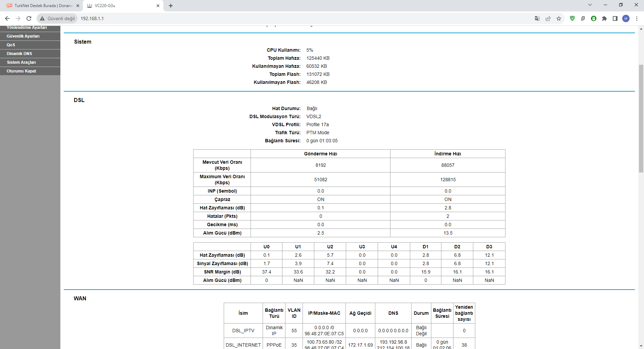Screen dimensions: 644x349
Task: Select the download Alım Gücü cell 13.5
Action: tap(448, 233)
